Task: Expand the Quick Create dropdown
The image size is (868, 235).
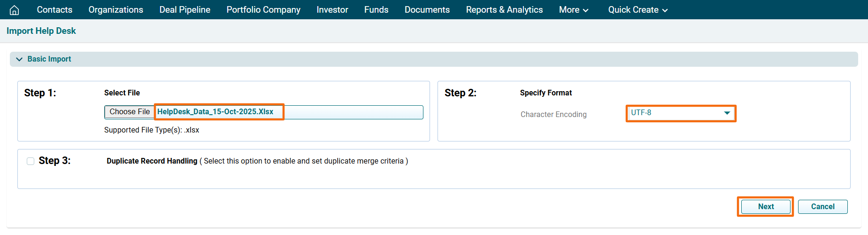Action: coord(638,10)
